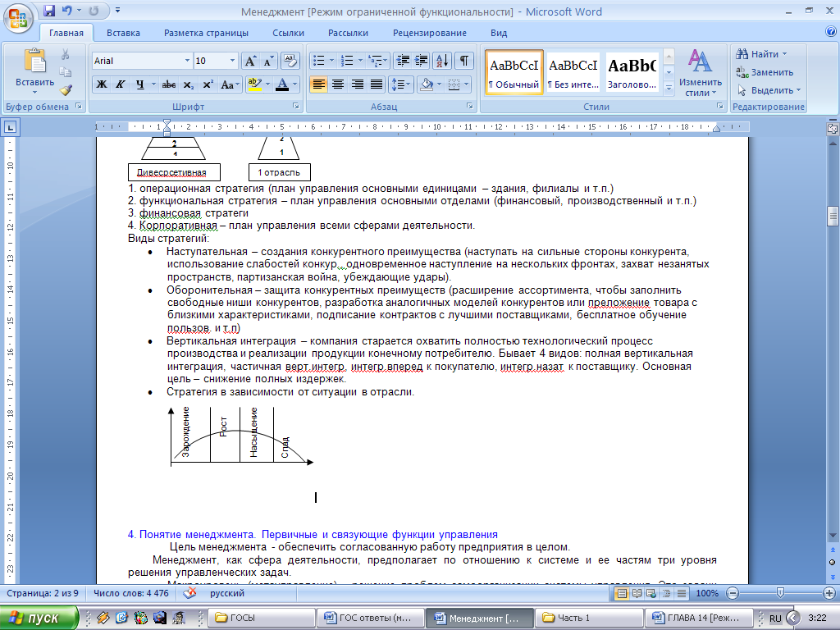Switch to ГОСЫ folder in taskbar
Viewport: 840px width, 630px height.
pos(260,619)
